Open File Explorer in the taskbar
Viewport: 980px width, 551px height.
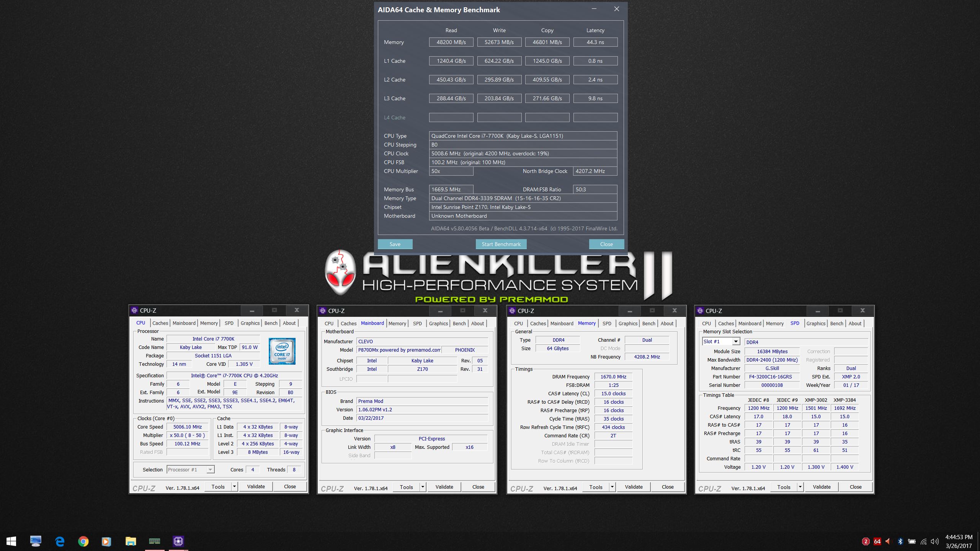coord(131,541)
